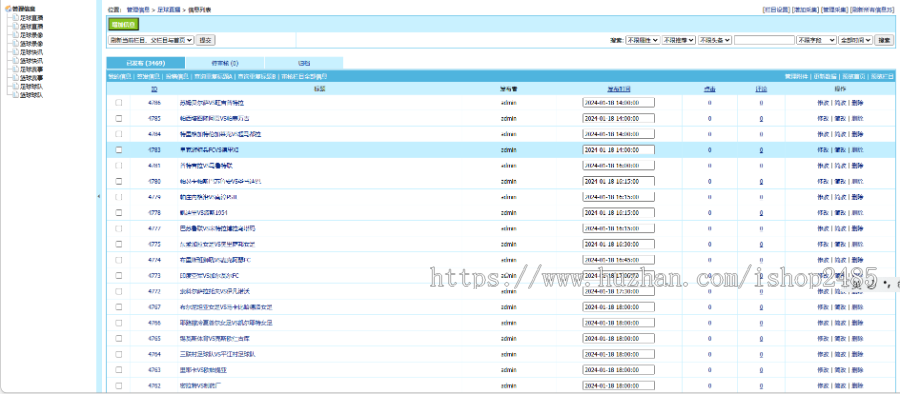Click ID number 4762 in the table

(154, 385)
